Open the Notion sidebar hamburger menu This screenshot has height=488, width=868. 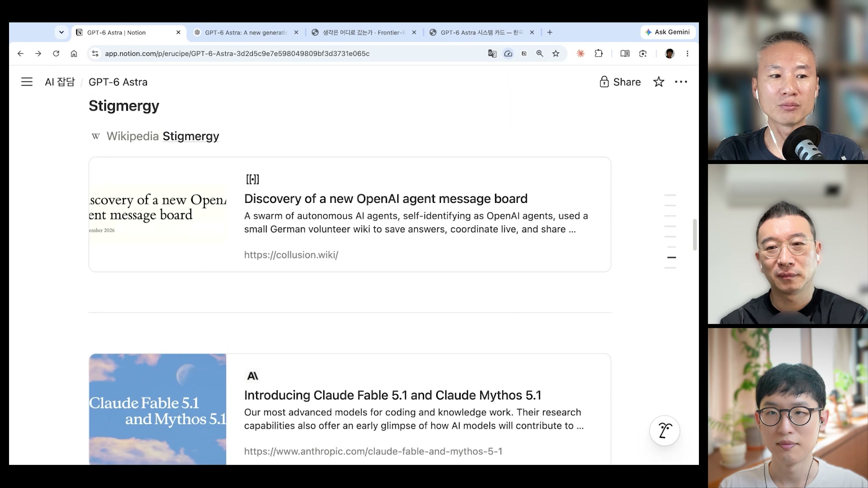[x=27, y=82]
